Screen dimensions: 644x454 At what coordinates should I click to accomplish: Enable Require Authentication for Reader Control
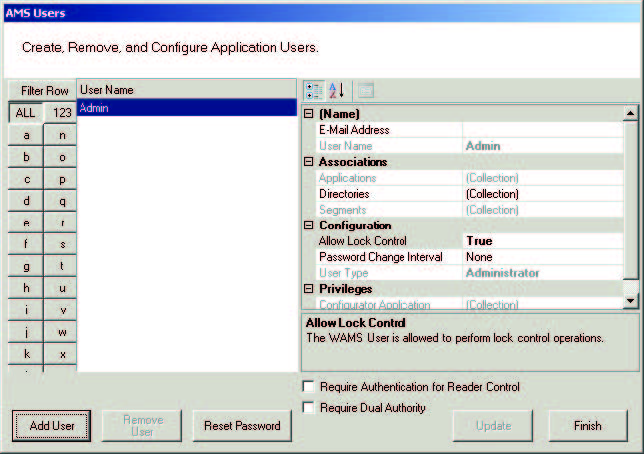click(309, 387)
